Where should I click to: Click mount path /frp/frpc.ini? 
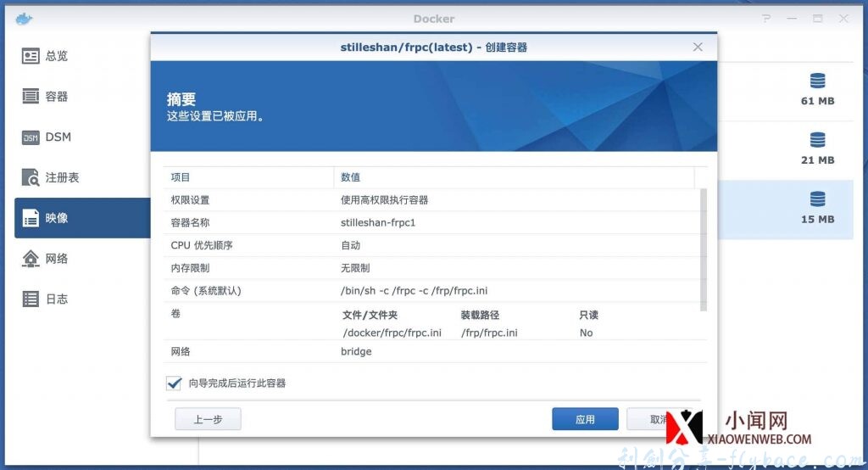tap(489, 333)
